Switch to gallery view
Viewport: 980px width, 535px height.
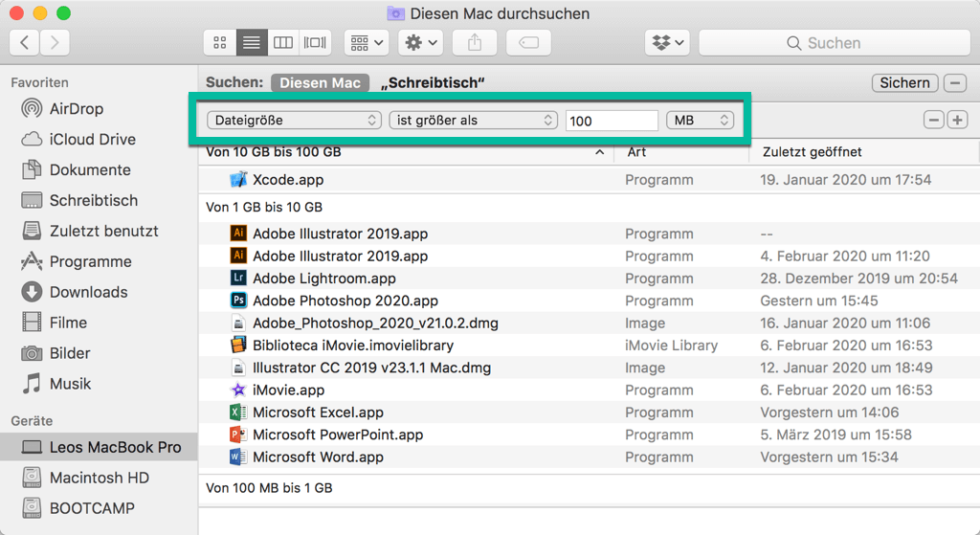point(315,42)
